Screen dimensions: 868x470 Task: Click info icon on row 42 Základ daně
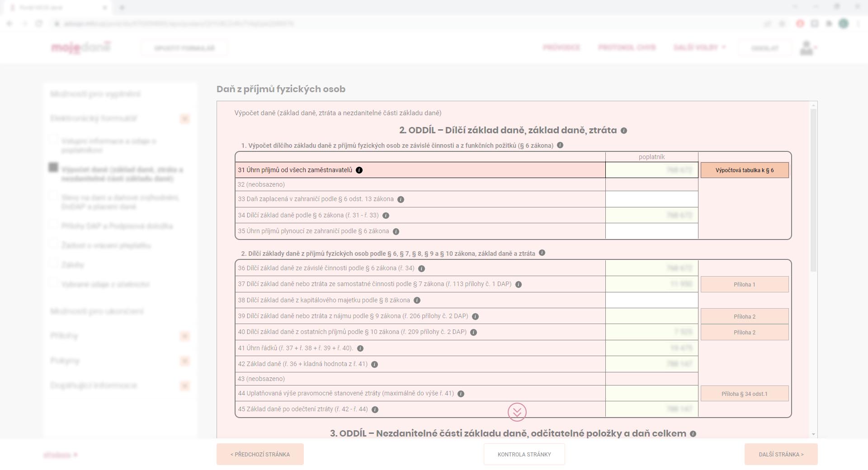(x=374, y=364)
